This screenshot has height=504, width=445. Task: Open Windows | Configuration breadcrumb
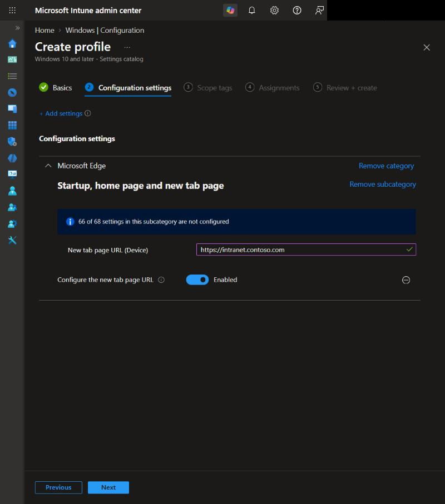pyautogui.click(x=105, y=30)
